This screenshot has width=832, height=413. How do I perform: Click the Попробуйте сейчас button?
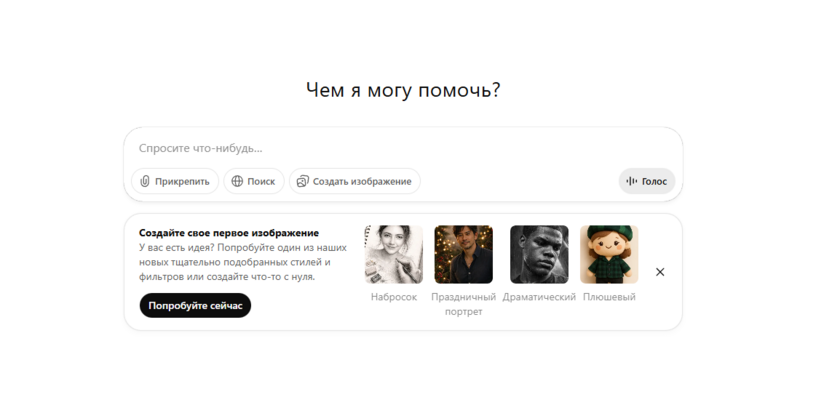[x=195, y=305]
